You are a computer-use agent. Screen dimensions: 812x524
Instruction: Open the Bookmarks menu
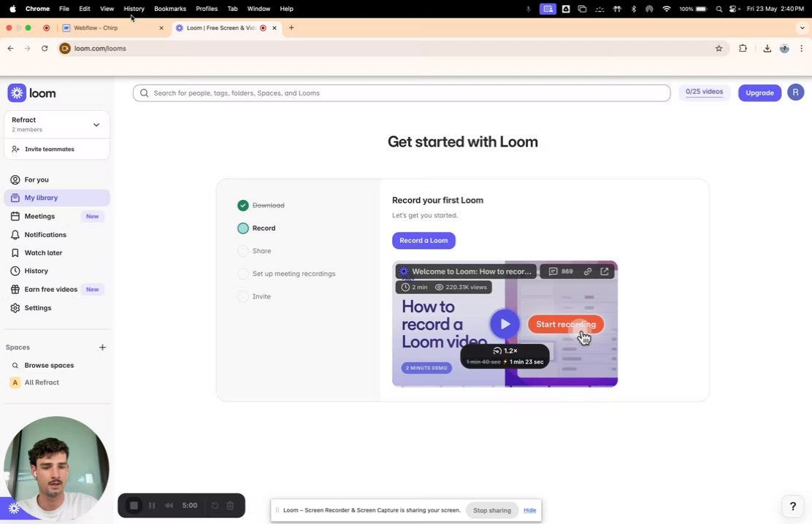pos(170,9)
